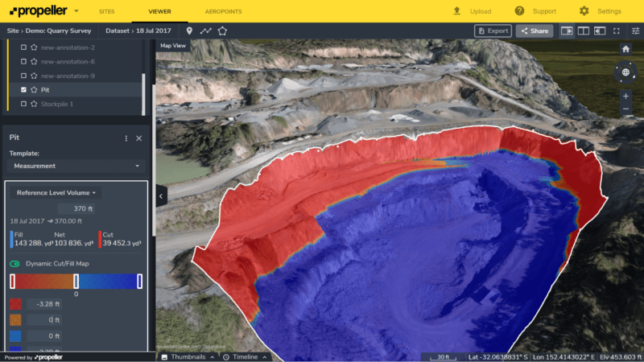Click polygon icon beside new-annotation-2
The image size is (644, 362).
(34, 47)
